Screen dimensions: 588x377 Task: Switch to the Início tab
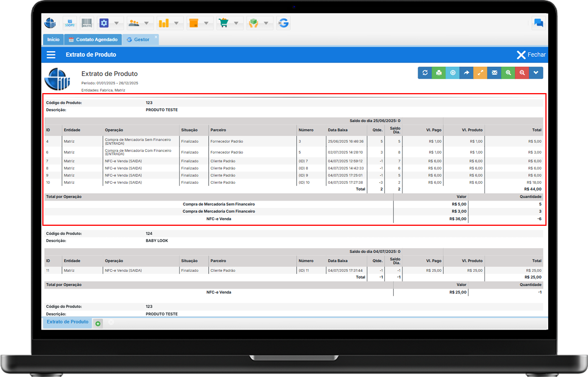coord(53,40)
